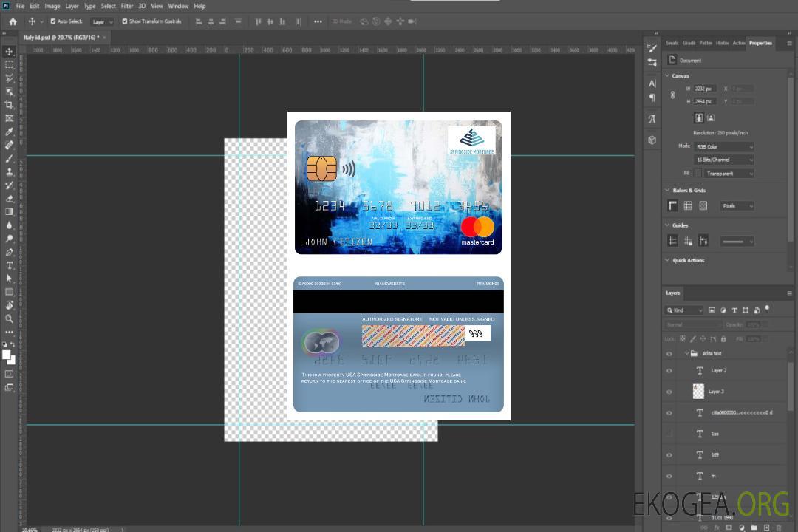Viewport: 798px width, 532px height.
Task: Open the Auto-Select Layer dropdown
Action: pos(102,22)
